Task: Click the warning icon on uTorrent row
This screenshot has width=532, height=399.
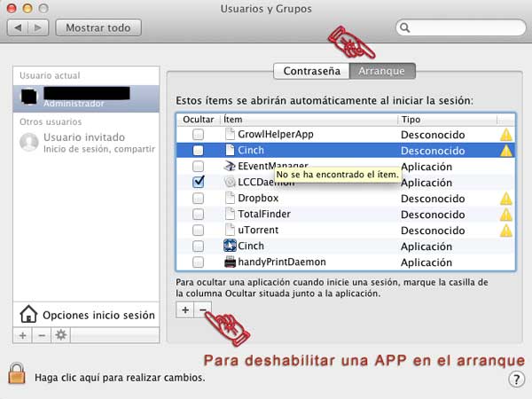Action: 506,231
